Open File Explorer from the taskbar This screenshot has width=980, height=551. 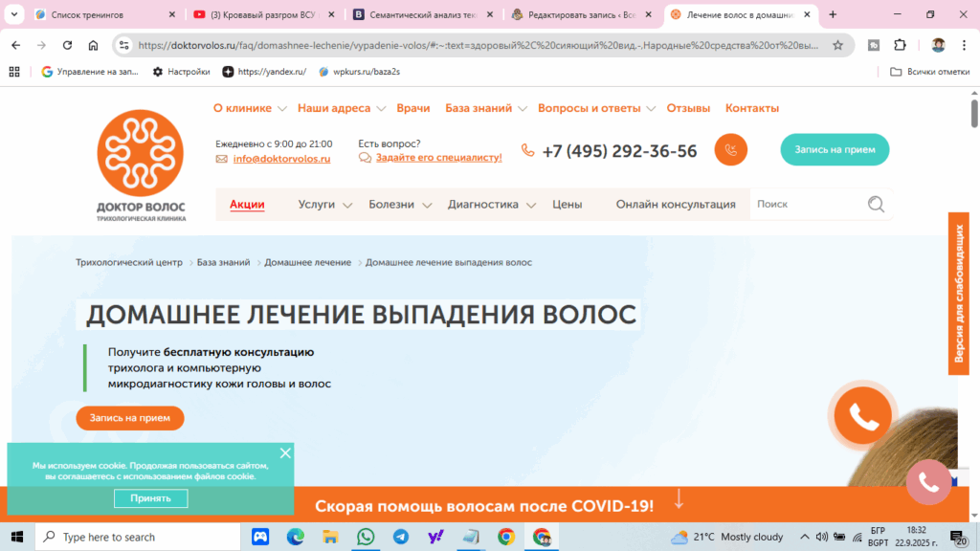[x=330, y=537]
